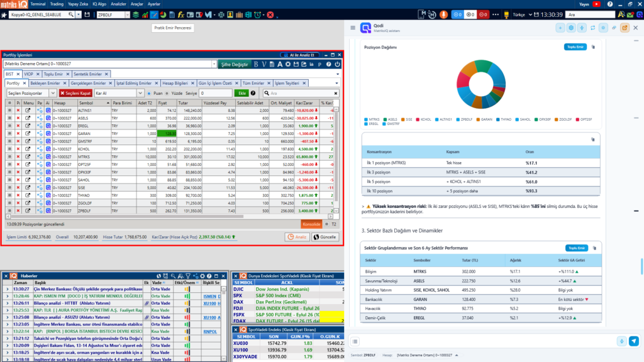Expand the Kar Al order type dropdown
The image size is (644, 362).
(119, 93)
